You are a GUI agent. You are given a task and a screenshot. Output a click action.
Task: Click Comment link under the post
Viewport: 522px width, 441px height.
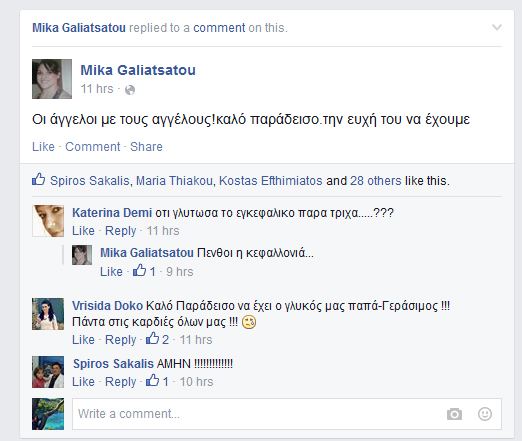click(x=93, y=147)
